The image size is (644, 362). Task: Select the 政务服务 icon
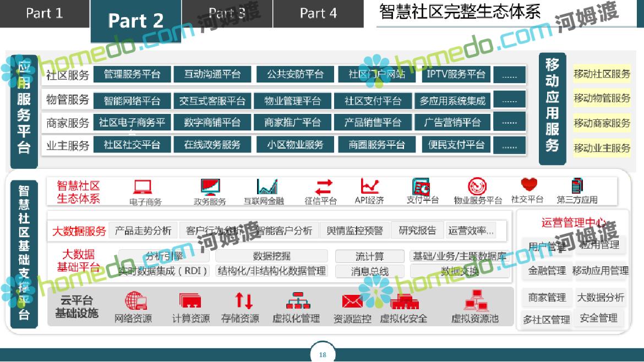coord(210,187)
